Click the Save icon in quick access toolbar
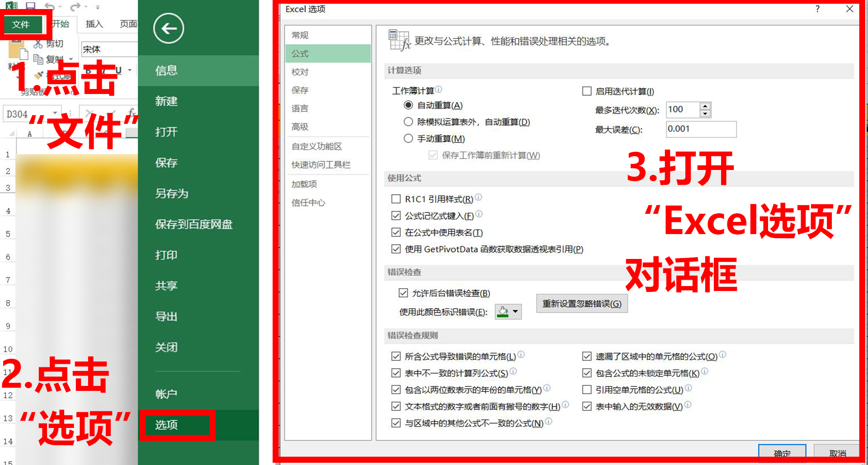 (30, 6)
